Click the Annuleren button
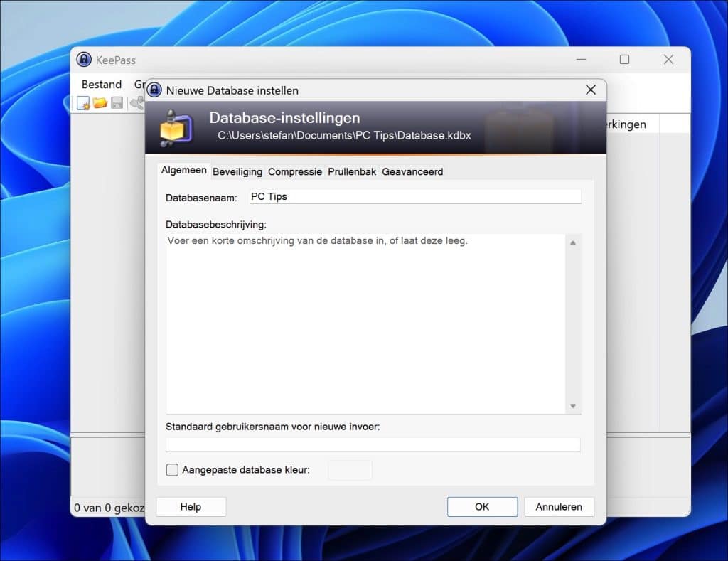Image resolution: width=728 pixels, height=561 pixels. click(x=559, y=507)
